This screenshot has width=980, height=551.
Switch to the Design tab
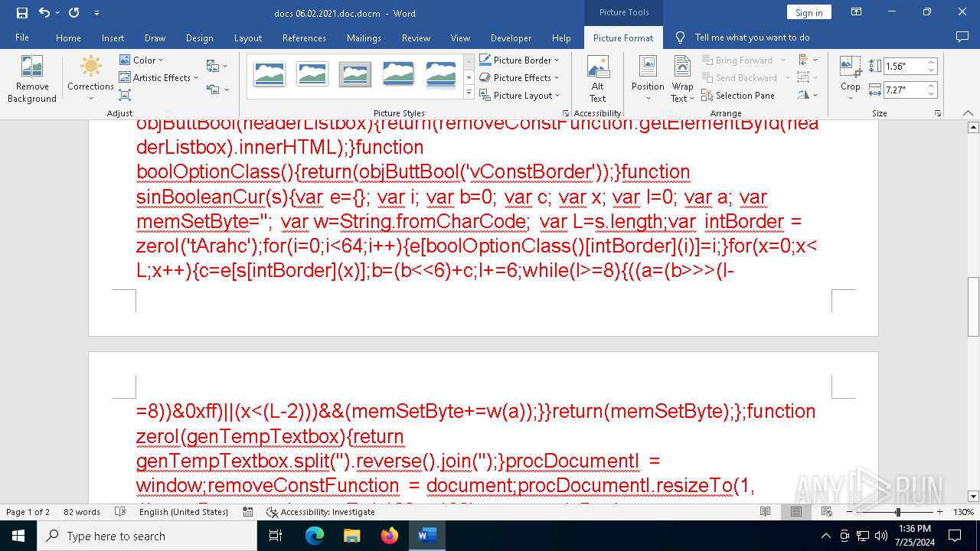tap(199, 37)
